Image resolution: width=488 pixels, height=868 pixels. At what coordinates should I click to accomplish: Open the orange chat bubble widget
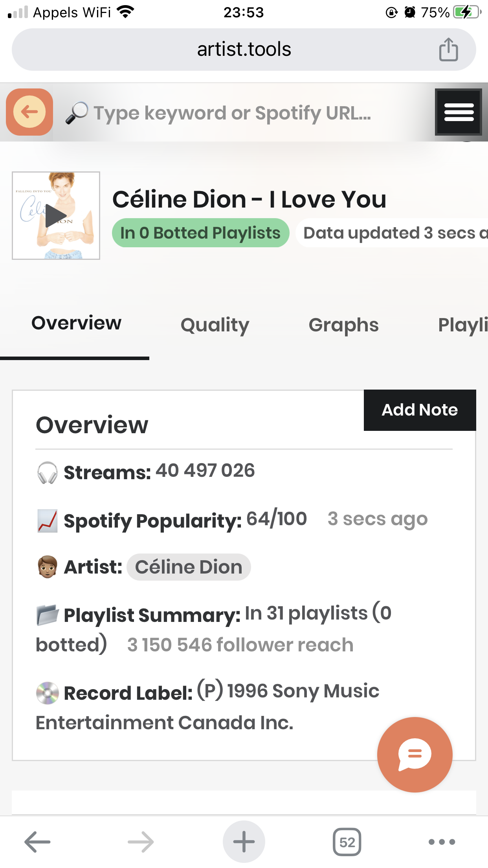click(x=415, y=754)
